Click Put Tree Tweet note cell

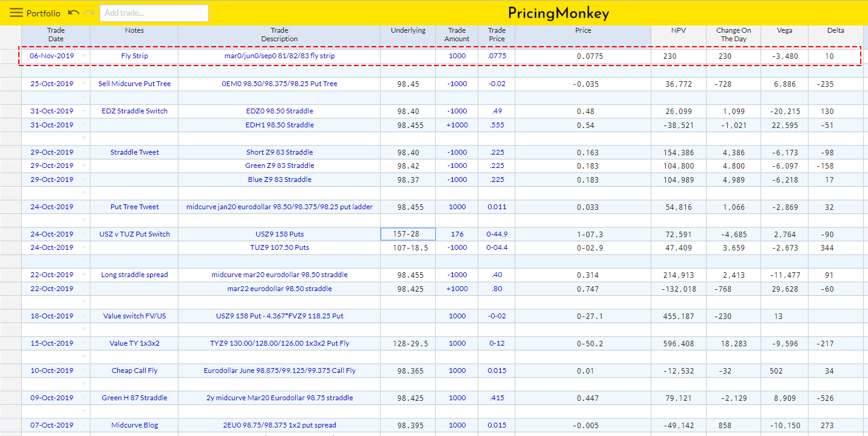pyautogui.click(x=134, y=207)
